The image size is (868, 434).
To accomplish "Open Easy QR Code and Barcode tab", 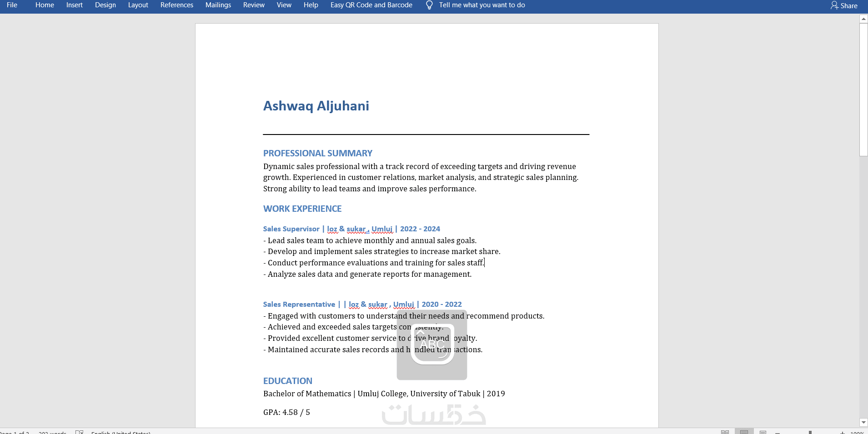I will [x=371, y=5].
